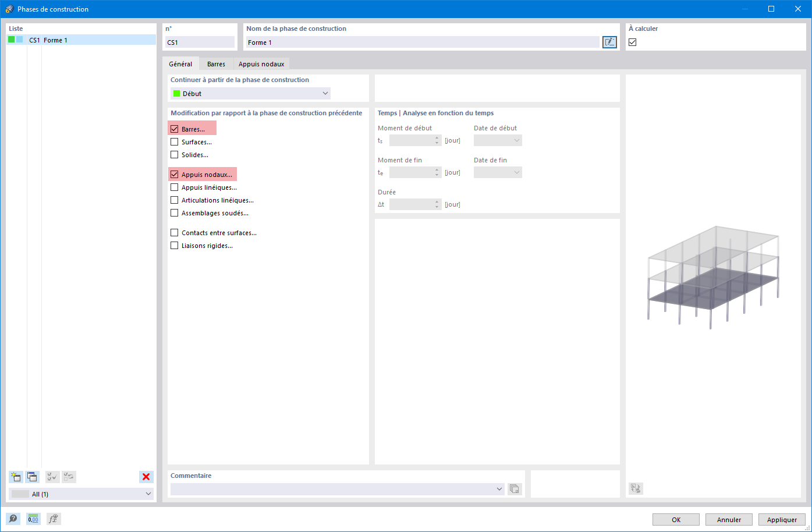
Task: Click the Moment de fin te stepper
Action: click(x=437, y=172)
